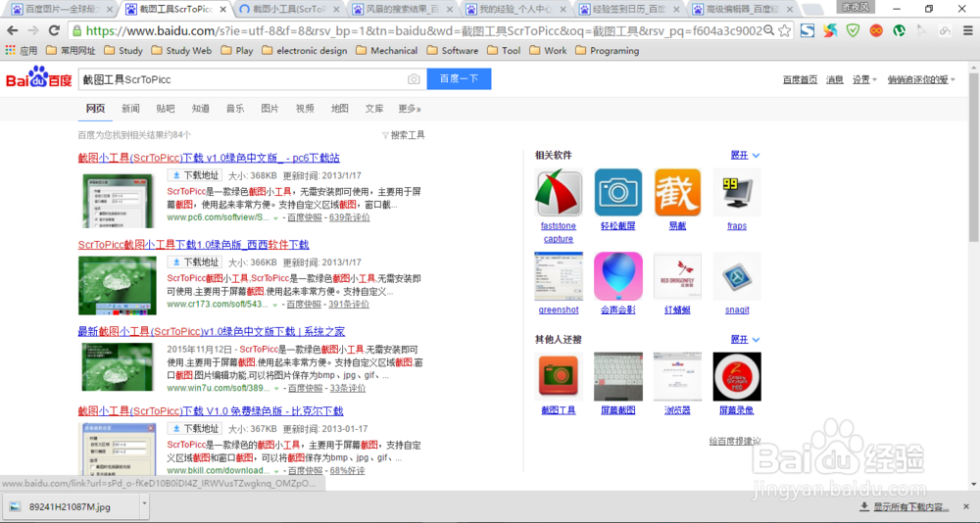Open the 易截 orange software icon
Screen dimensions: 980x523
677,193
